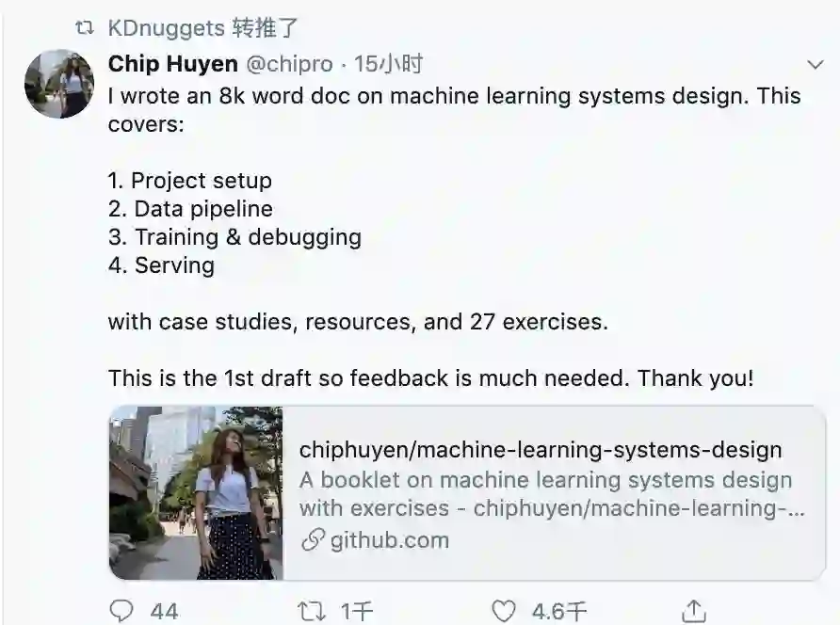This screenshot has height=625, width=840.
Task: Click the github.com domain text in the card
Action: click(390, 540)
